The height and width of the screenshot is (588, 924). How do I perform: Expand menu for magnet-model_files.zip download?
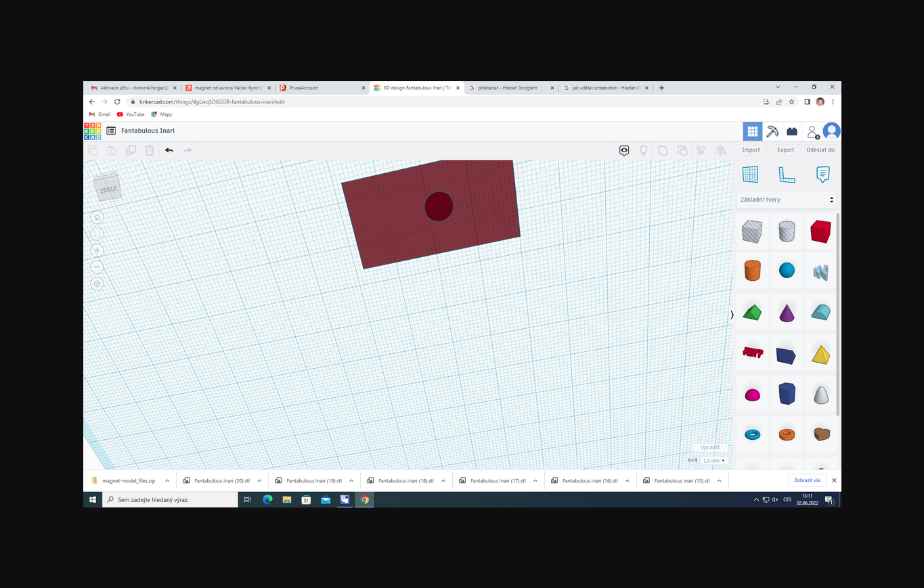tap(167, 480)
